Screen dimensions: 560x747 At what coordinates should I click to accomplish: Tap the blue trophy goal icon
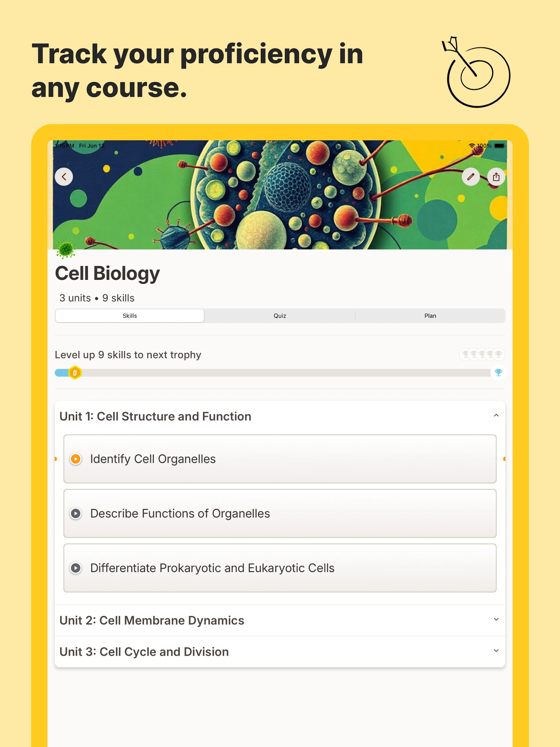[x=498, y=373]
